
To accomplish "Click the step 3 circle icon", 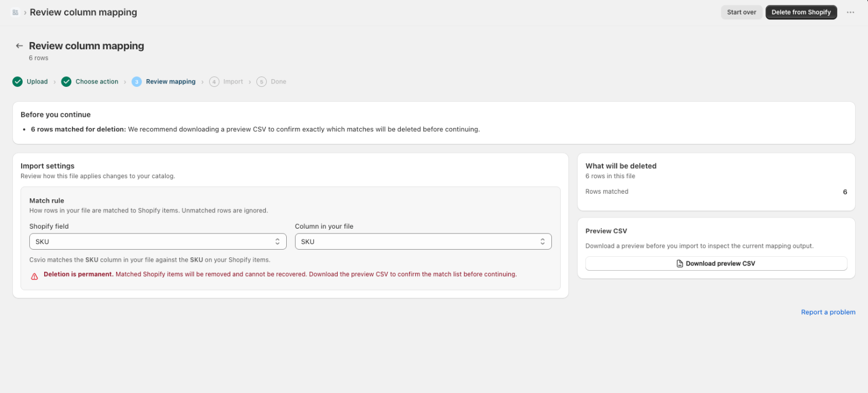I will tap(137, 82).
